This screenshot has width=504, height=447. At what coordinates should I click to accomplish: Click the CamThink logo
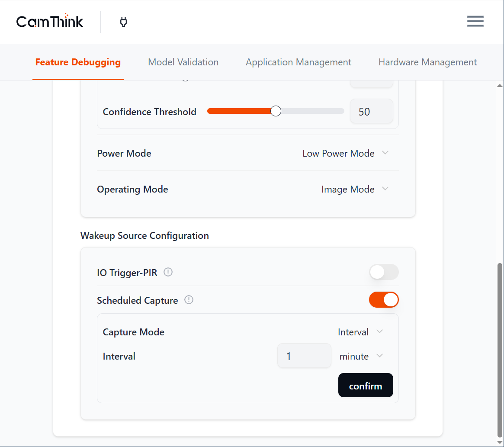point(50,22)
